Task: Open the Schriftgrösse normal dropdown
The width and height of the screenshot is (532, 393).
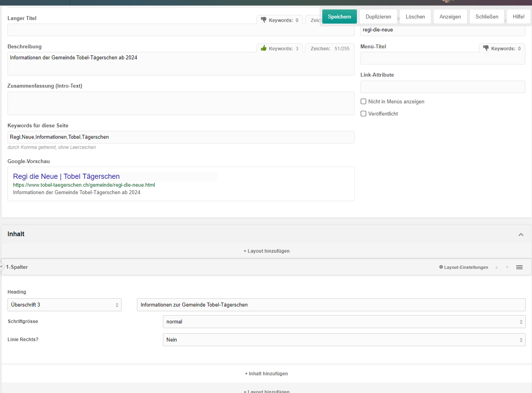Action: (344, 322)
